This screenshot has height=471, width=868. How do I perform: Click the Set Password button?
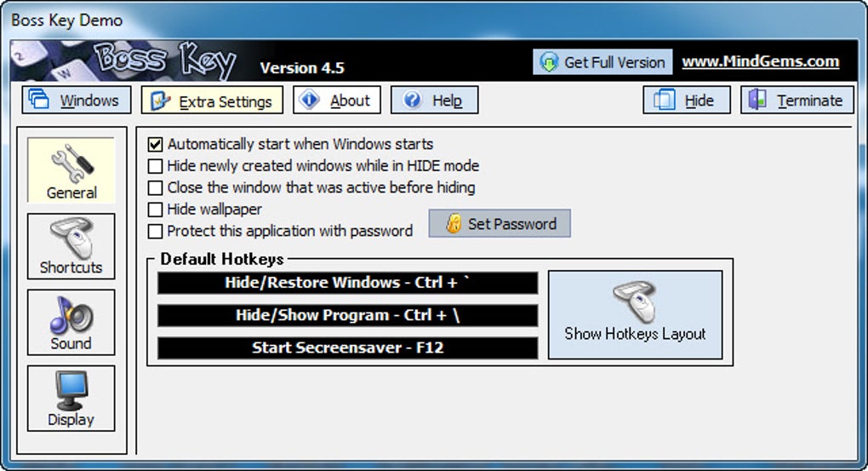(x=500, y=224)
